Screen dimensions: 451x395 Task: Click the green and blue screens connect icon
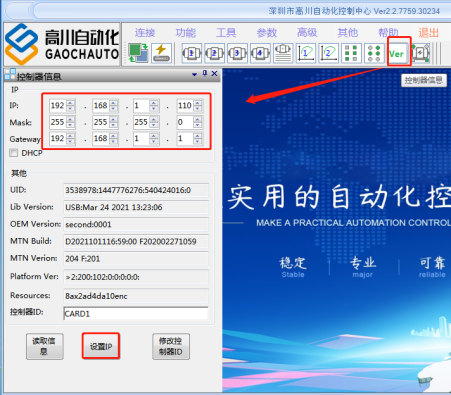coord(138,53)
